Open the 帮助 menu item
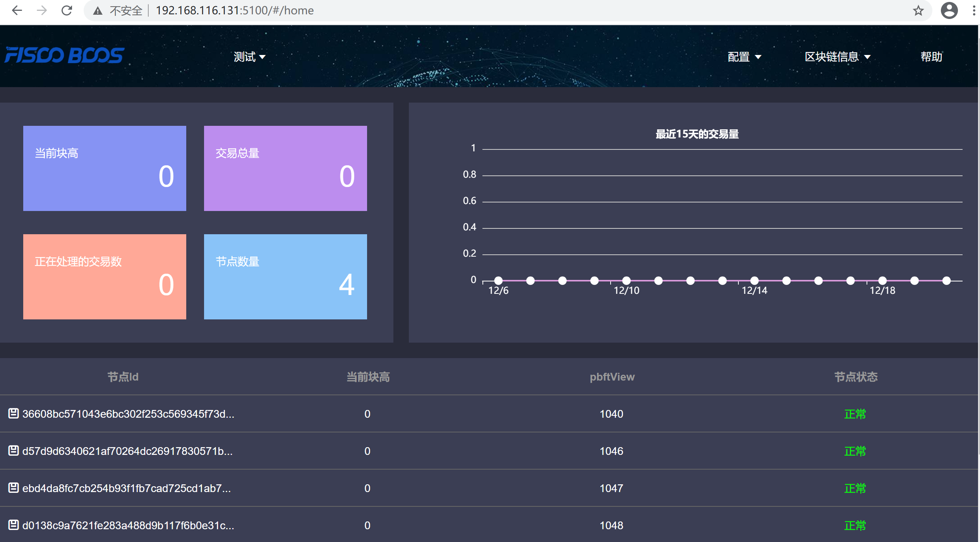Viewport: 980px width, 542px height. coord(931,57)
